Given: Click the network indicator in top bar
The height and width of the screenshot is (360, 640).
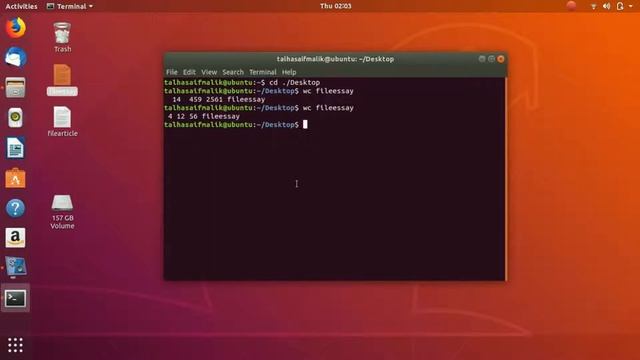Looking at the screenshot, I should point(593,6).
